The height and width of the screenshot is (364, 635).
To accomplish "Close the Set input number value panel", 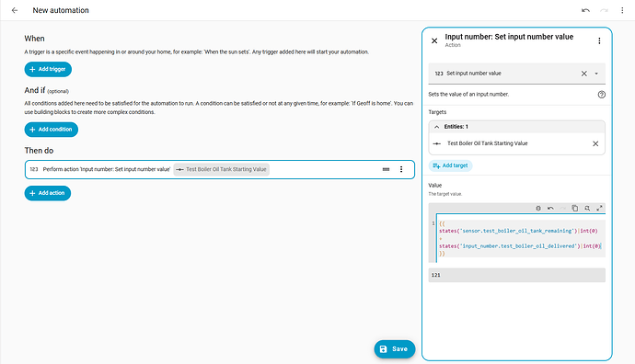I will point(434,40).
